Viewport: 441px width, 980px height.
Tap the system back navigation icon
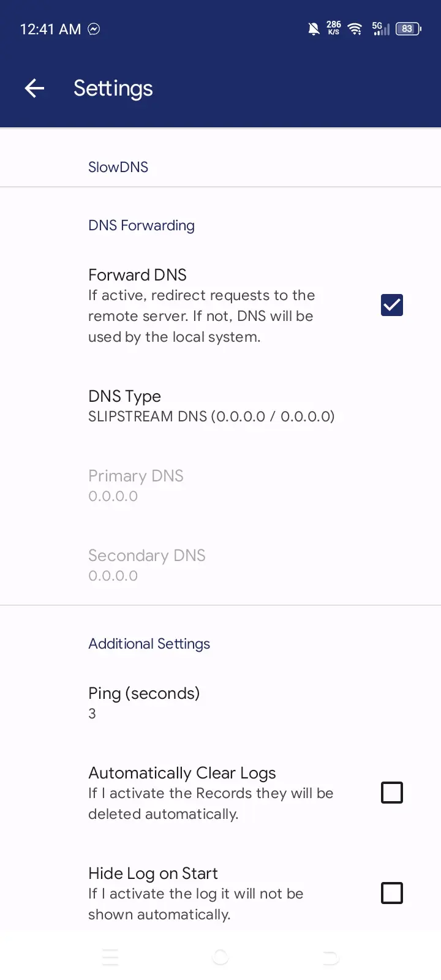point(331,957)
